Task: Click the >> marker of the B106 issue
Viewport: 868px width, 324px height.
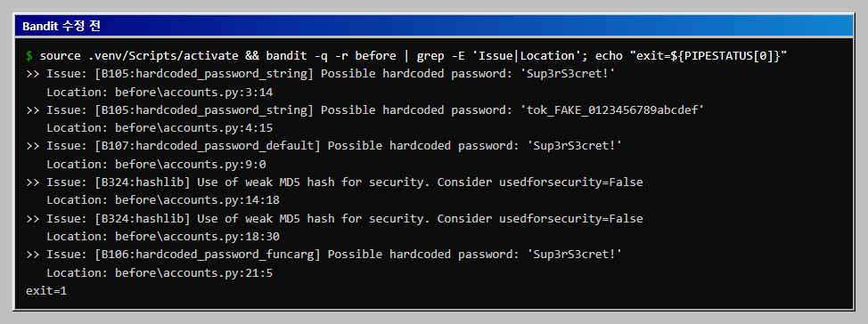Action: tap(33, 255)
